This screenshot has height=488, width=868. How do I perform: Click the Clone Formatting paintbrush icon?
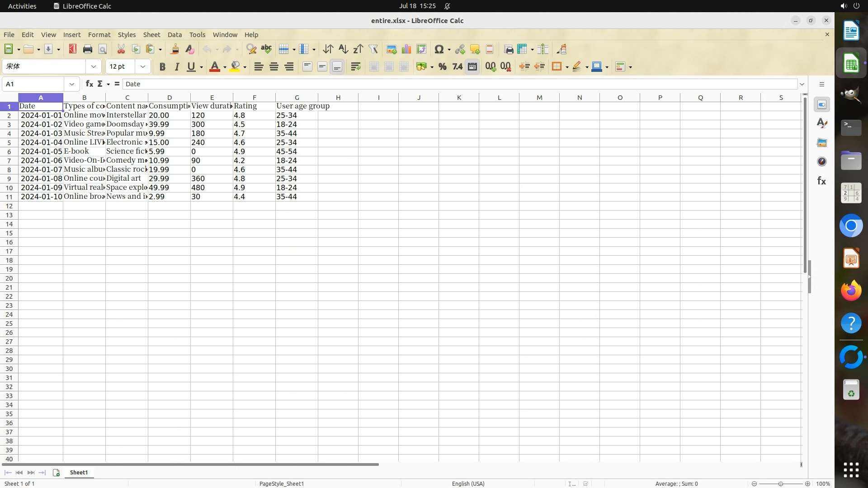[x=175, y=49]
